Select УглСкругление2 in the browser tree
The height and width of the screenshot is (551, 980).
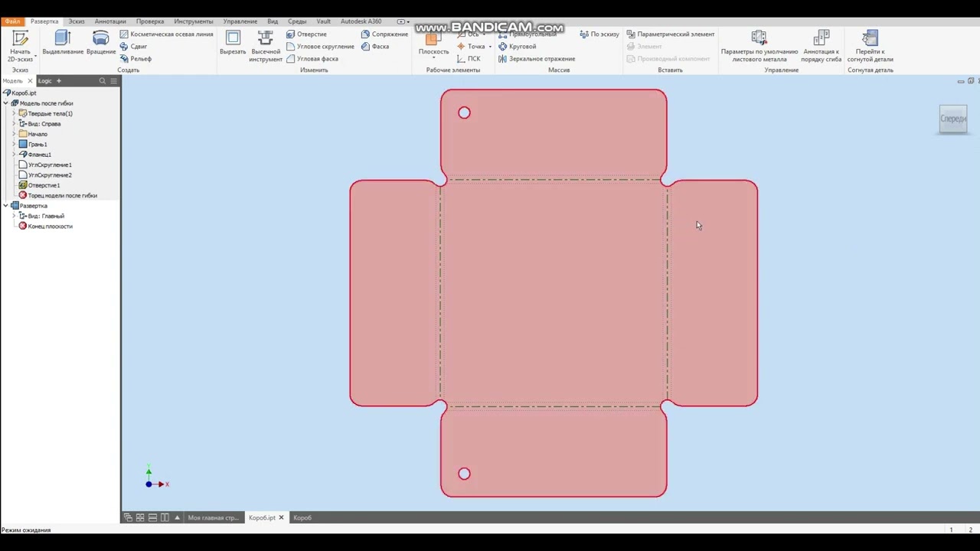click(45, 174)
